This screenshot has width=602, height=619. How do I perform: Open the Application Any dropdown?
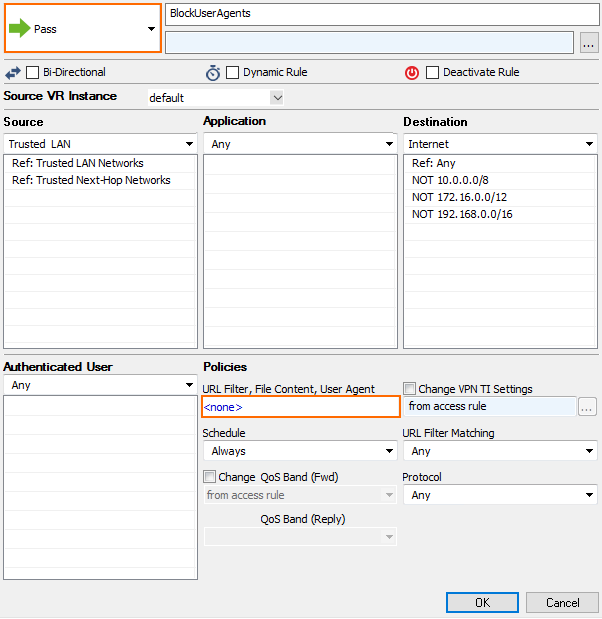(300, 144)
